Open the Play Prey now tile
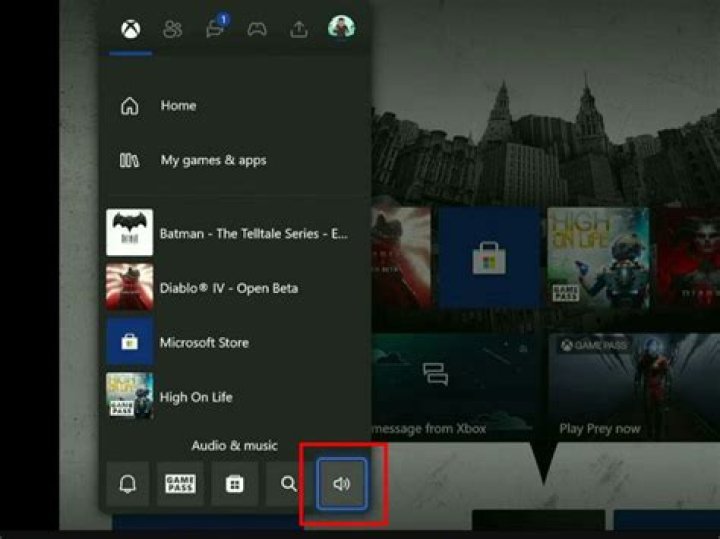720x539 pixels. [x=634, y=387]
